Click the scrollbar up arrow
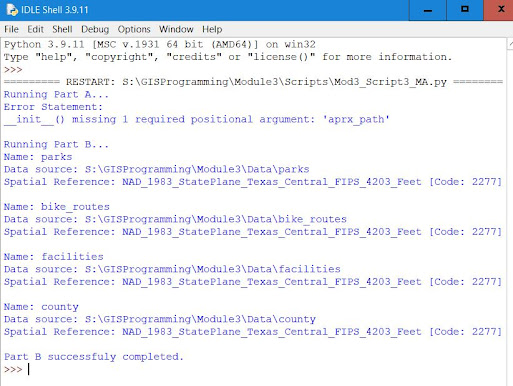The image size is (513, 386). tap(510, 44)
